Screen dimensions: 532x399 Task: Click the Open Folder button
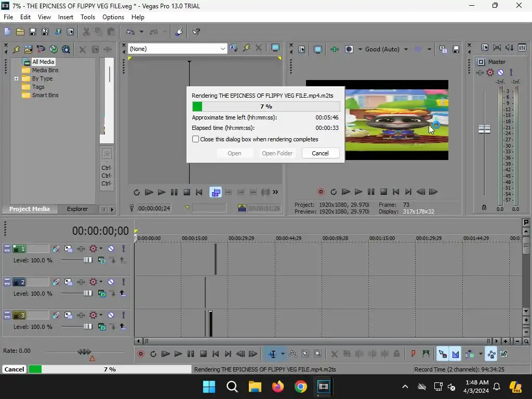277,153
